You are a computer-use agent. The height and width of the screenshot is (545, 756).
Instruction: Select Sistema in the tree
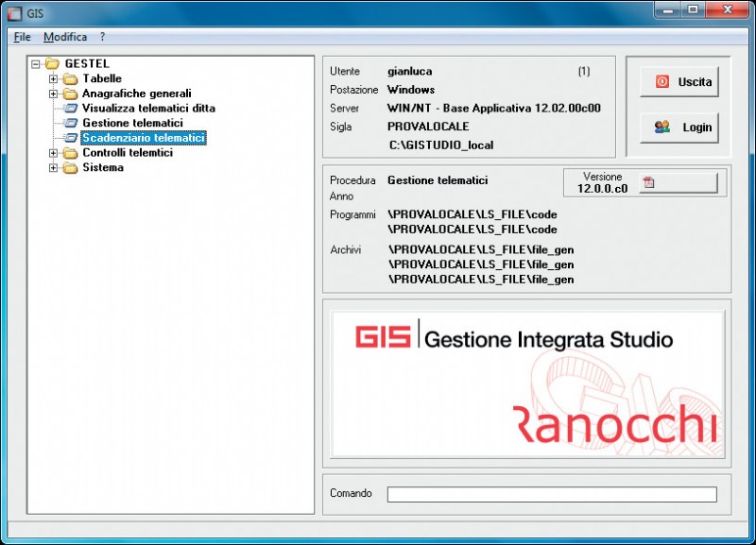(x=103, y=168)
